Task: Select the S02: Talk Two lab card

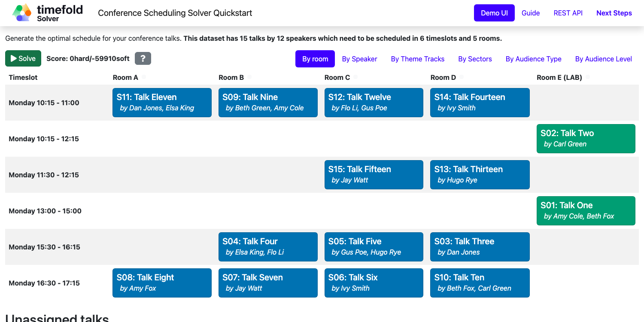Action: click(586, 139)
